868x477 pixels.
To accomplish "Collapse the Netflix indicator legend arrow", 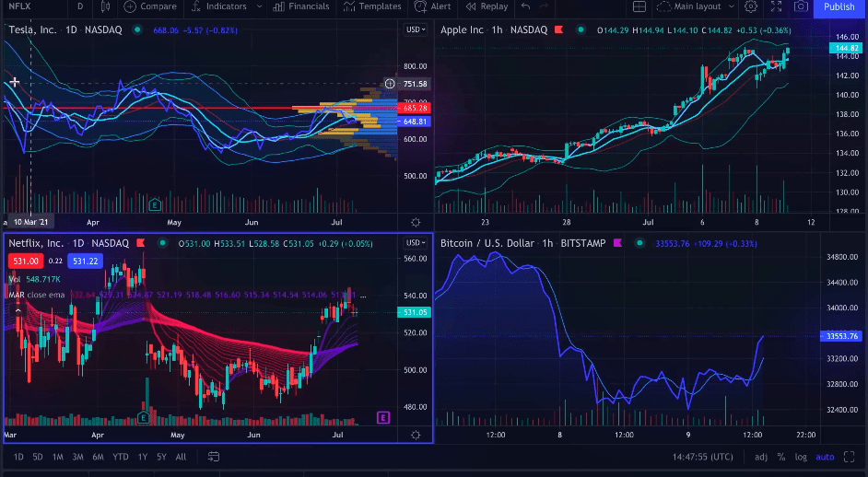I will click(x=18, y=310).
